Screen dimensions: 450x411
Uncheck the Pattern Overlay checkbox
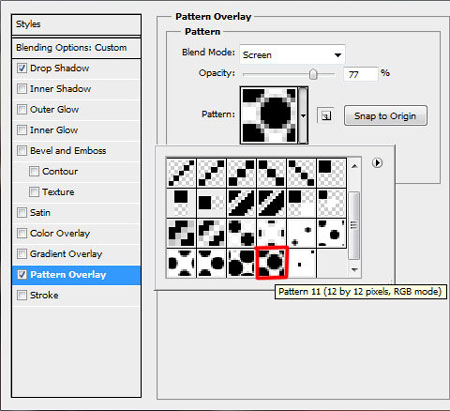(x=22, y=275)
